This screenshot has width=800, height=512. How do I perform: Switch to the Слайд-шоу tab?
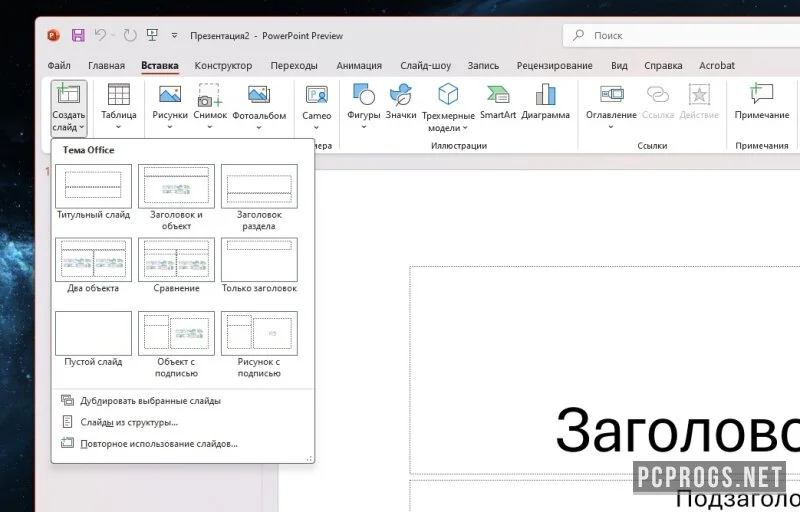coord(426,65)
